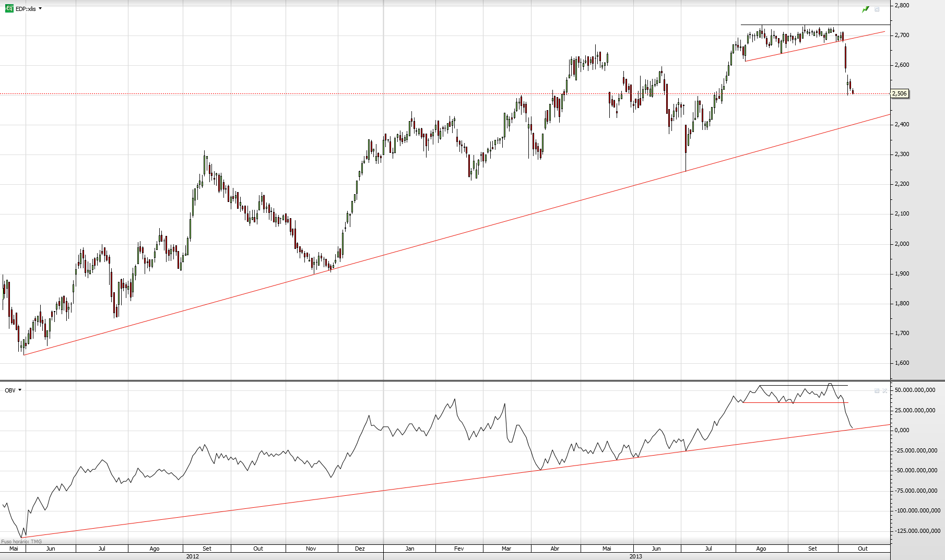
Task: Click the green Eq equity symbol icon
Action: point(9,8)
